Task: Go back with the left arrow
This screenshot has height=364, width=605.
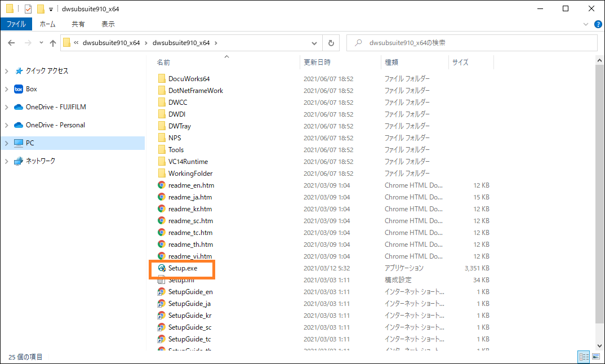Action: 11,43
